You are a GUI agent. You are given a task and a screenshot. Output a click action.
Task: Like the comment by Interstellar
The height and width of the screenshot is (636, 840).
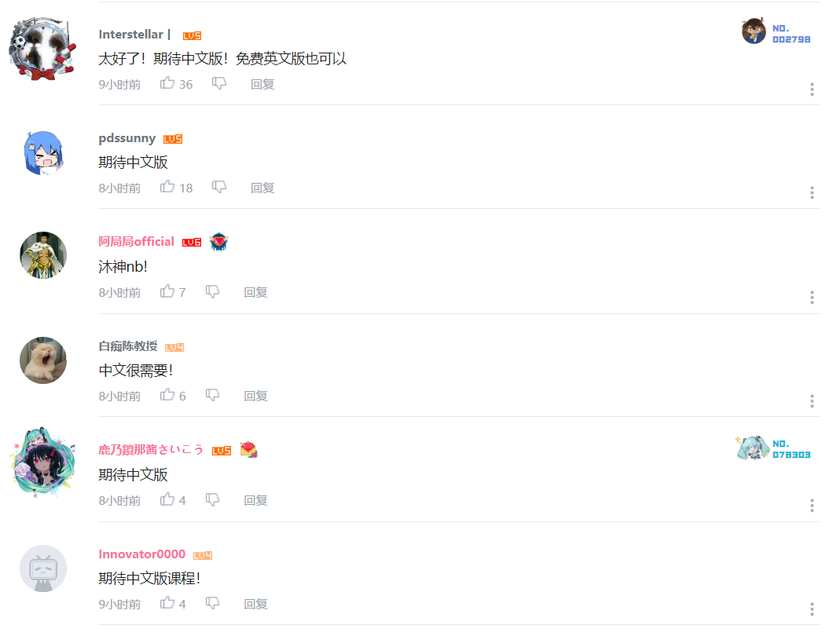167,83
